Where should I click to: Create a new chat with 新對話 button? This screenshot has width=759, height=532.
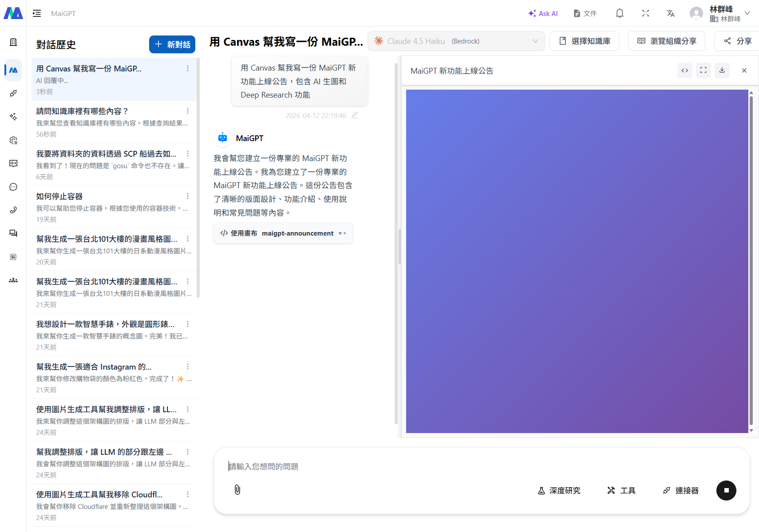coord(172,44)
